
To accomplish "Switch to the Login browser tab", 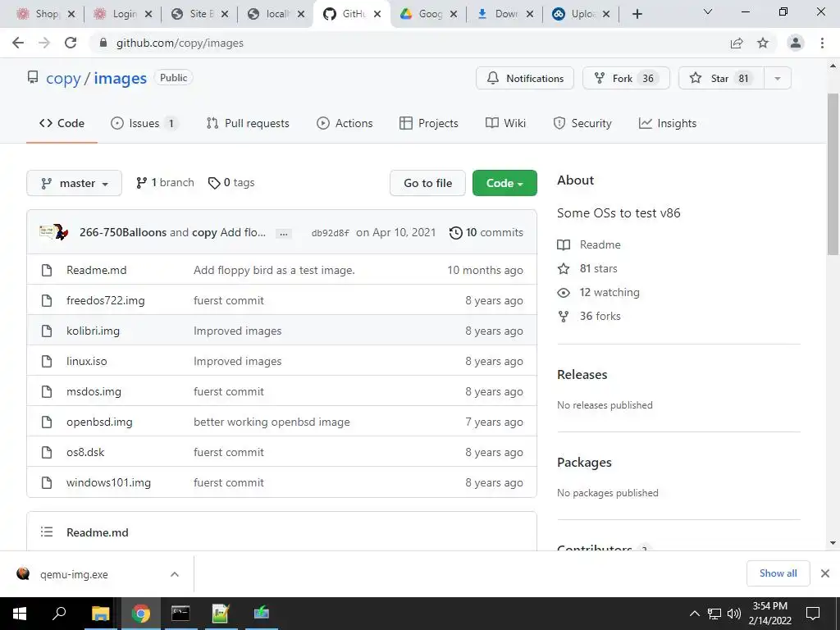I will (x=122, y=14).
